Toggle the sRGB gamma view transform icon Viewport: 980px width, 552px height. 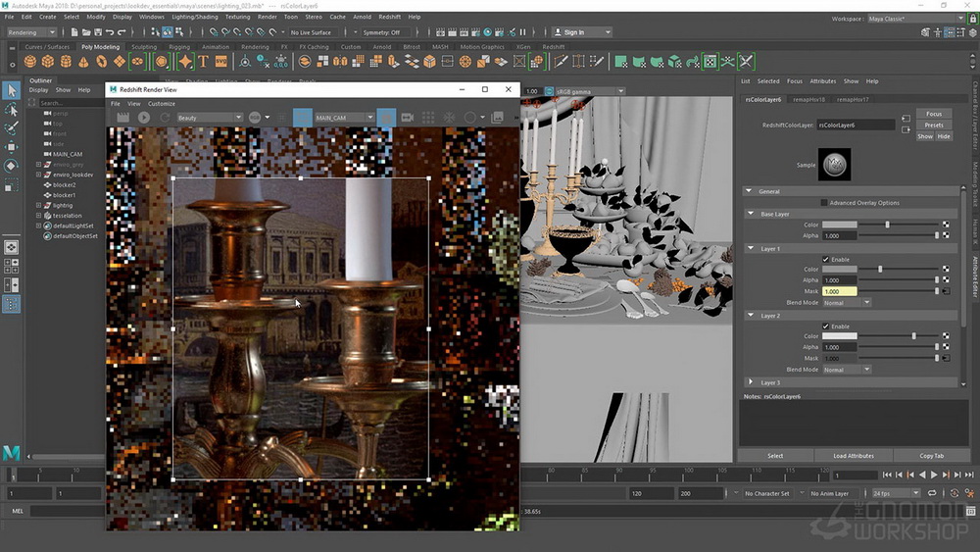click(549, 91)
